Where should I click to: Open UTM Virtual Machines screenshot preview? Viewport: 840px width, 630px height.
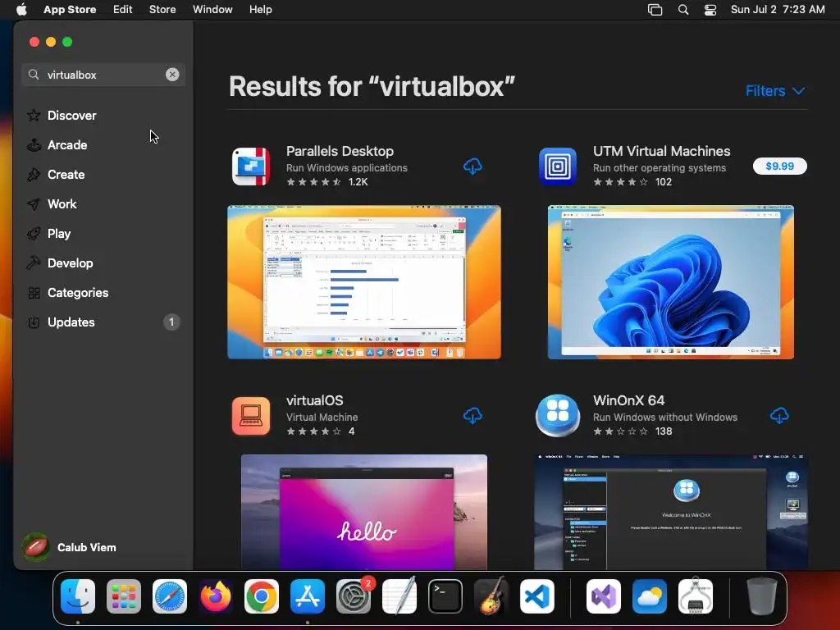tap(671, 282)
